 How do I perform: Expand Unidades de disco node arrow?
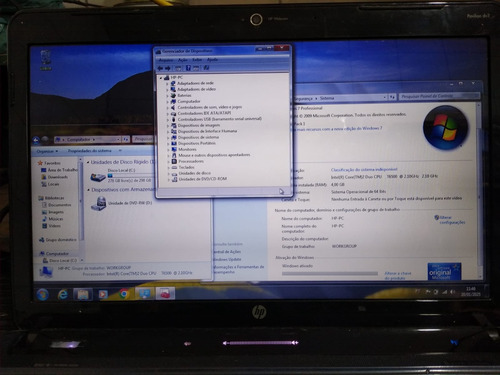click(169, 174)
